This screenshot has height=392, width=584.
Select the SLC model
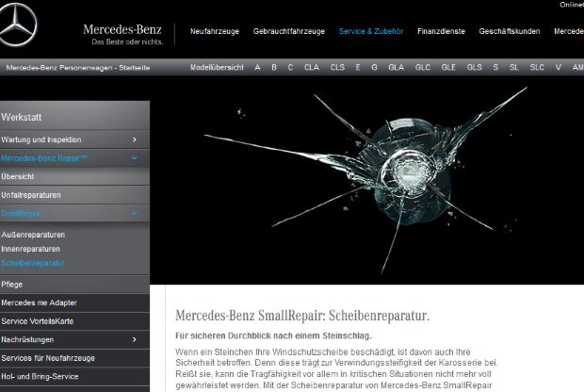[537, 68]
